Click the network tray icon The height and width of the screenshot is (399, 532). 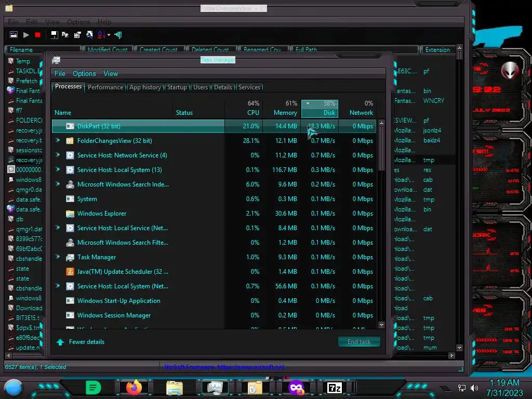coord(462,388)
